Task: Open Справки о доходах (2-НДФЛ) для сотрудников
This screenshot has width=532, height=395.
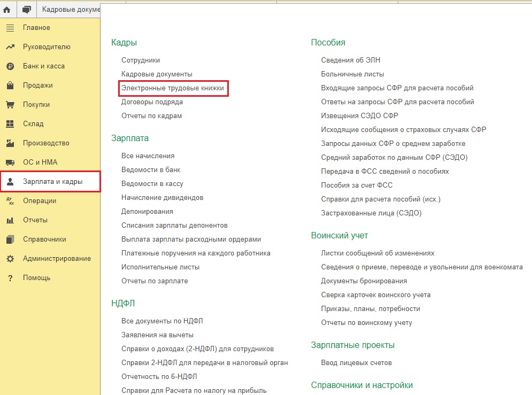Action: (x=197, y=348)
